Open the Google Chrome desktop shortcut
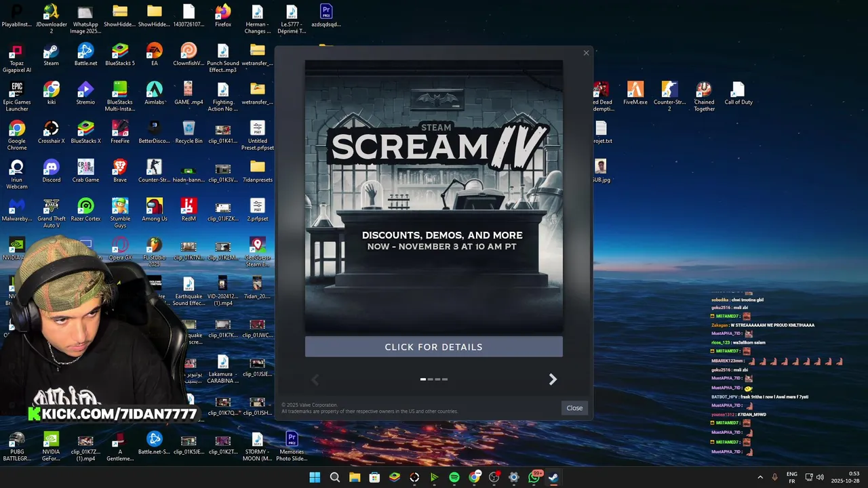 pyautogui.click(x=17, y=136)
